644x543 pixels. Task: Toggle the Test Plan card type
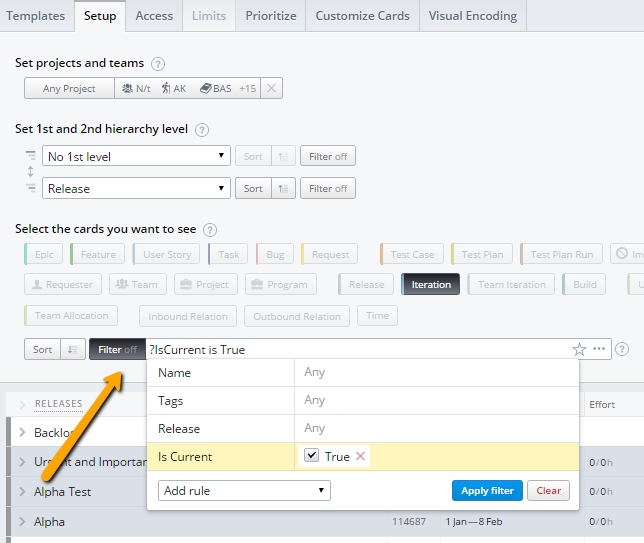pyautogui.click(x=482, y=254)
